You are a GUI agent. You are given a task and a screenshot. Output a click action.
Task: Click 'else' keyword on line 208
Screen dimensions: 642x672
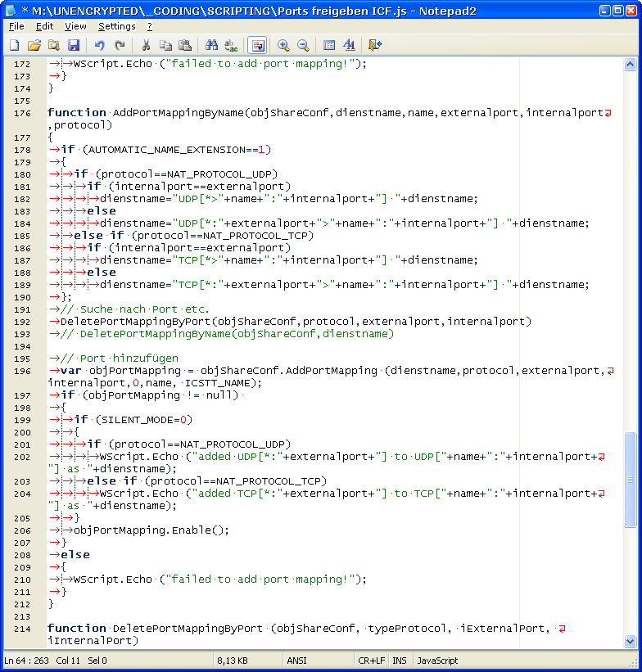tap(75, 555)
